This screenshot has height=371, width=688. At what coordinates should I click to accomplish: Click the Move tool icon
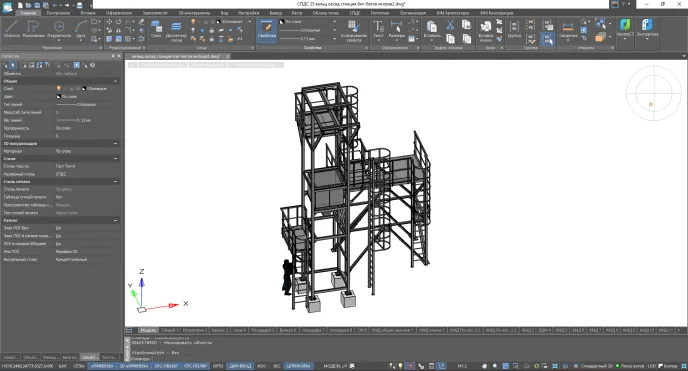pos(109,21)
